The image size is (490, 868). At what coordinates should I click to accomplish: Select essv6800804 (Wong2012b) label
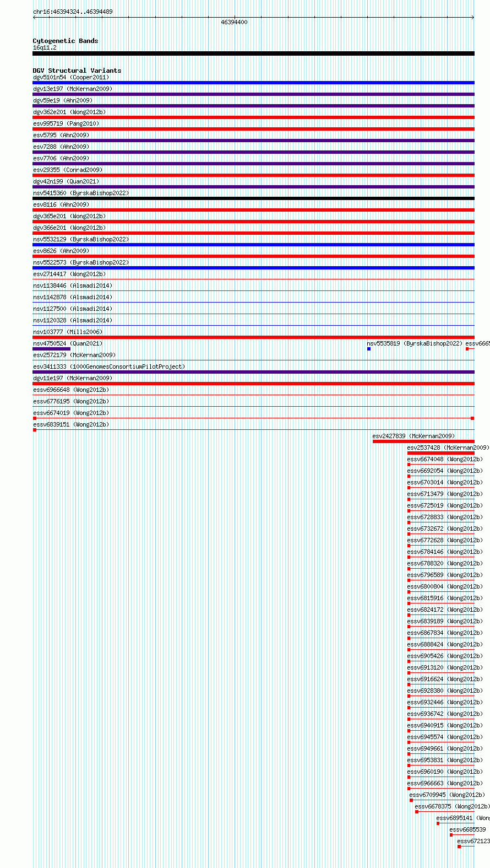[445, 586]
